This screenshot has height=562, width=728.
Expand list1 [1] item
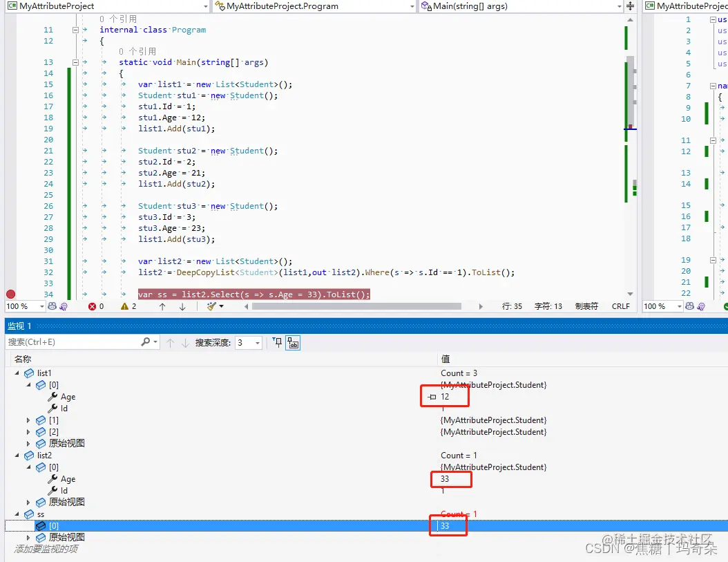click(28, 420)
